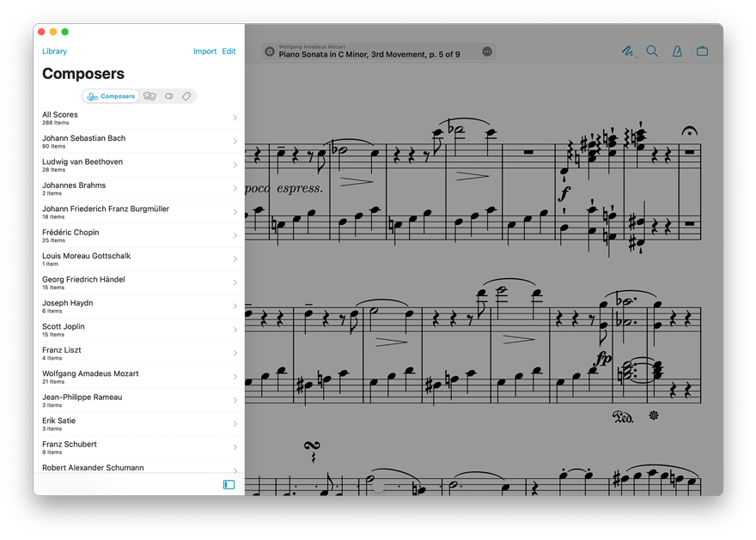Screen dimensions: 756x540
Task: Click chevron on Burgmüller row
Action: tap(235, 212)
